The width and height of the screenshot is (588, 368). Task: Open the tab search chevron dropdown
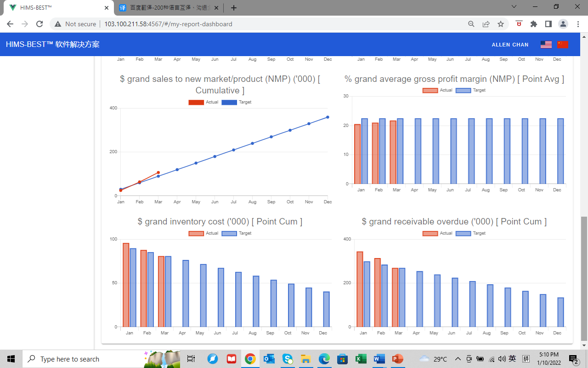point(514,6)
